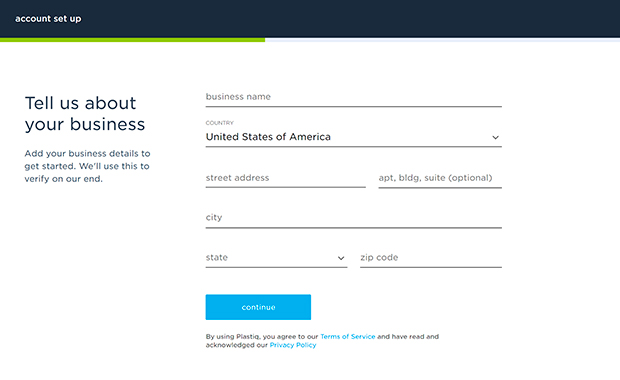
Task: Open the state selection dropdown
Action: point(276,257)
